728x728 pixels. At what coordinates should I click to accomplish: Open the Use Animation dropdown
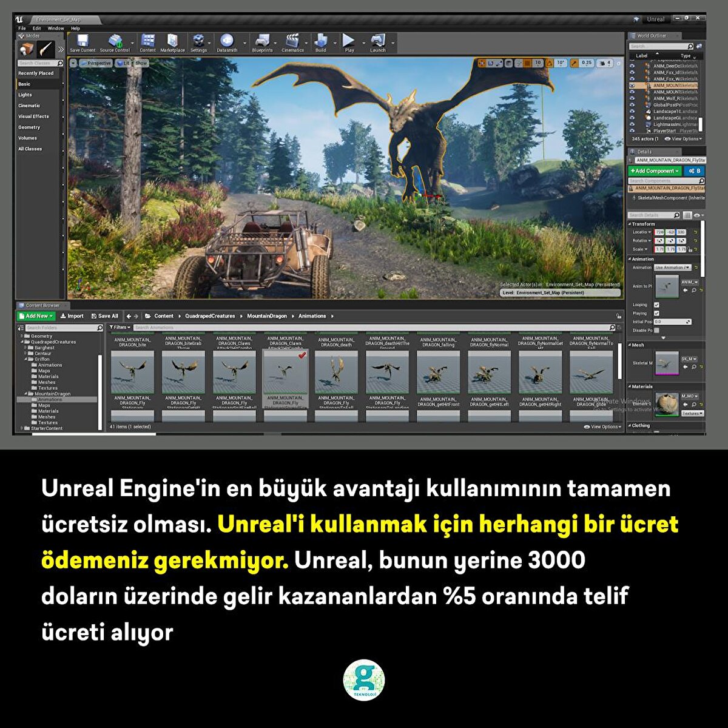672,268
